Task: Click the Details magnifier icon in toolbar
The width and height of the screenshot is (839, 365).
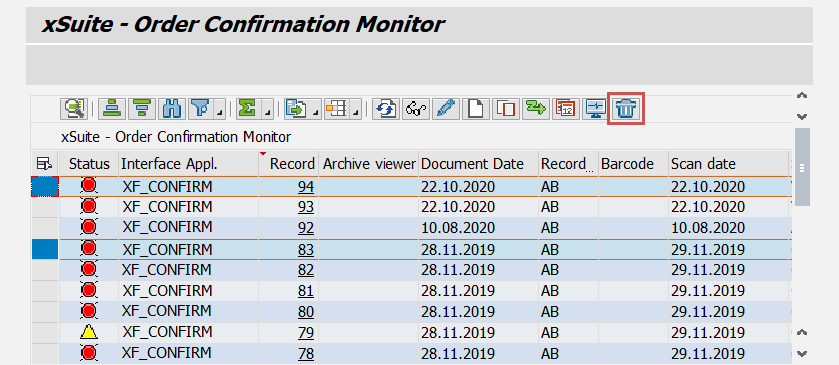Action: (74, 109)
